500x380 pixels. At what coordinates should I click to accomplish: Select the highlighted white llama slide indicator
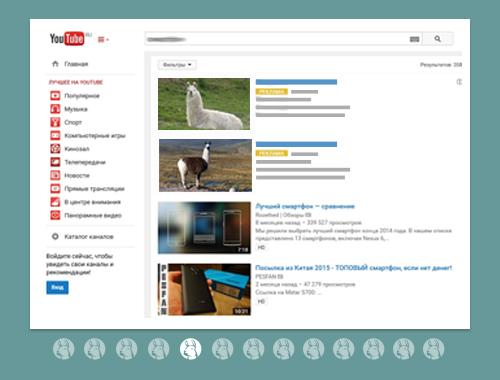tap(190, 349)
